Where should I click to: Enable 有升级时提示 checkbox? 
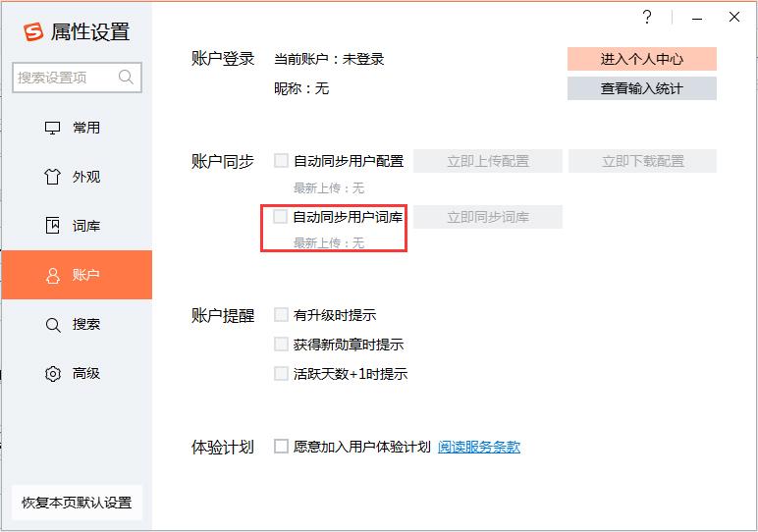(282, 315)
